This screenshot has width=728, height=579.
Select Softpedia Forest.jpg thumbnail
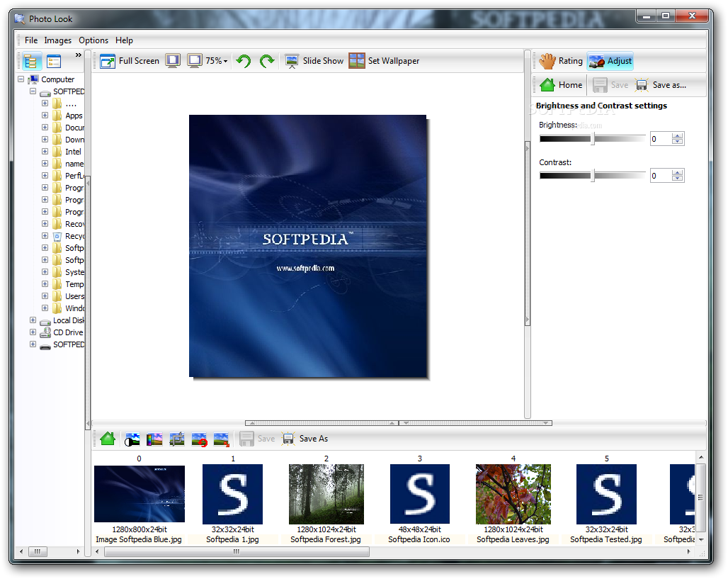326,494
